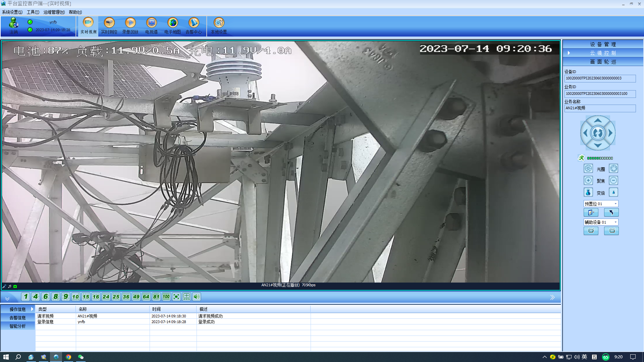The image size is (644, 362).
Task: Click the zoom-in 变倍 large figure icon
Action: click(588, 192)
